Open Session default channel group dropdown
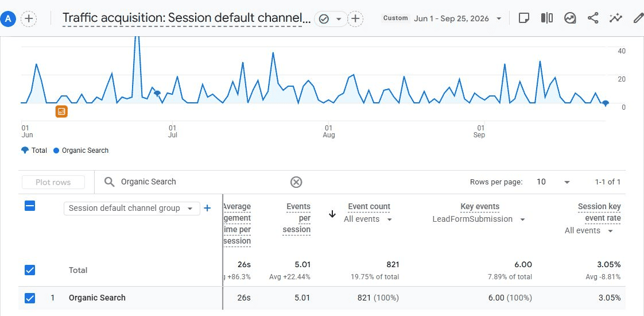Screen dimensions: 644x316 coord(132,209)
